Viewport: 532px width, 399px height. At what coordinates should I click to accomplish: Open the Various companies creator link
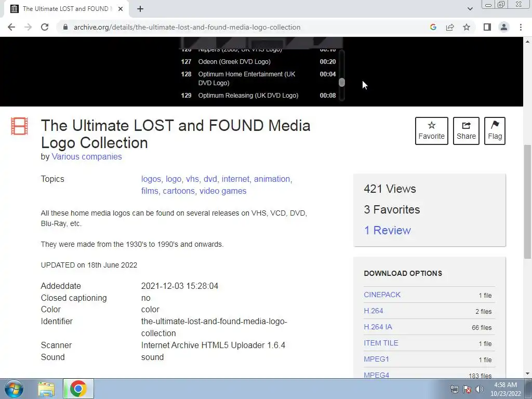pyautogui.click(x=87, y=157)
